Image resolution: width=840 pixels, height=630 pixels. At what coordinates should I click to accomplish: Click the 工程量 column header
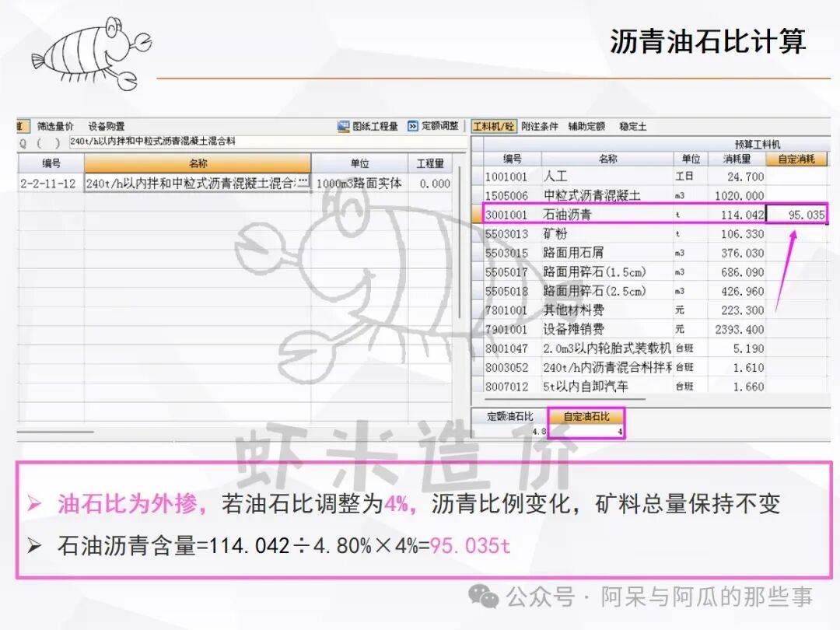[x=431, y=163]
